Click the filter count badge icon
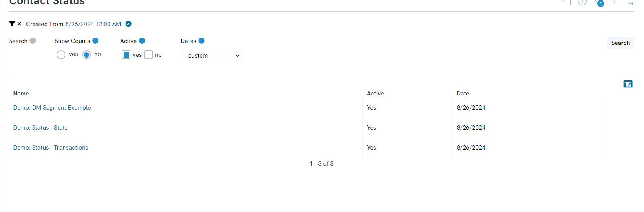 pyautogui.click(x=600, y=3)
